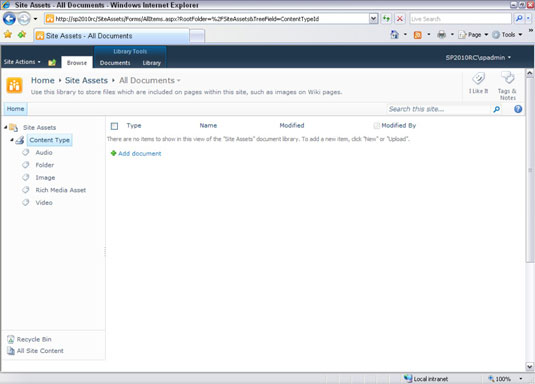Select Content Type in the tree view
Screen dimensions: 535x384
tap(49, 140)
